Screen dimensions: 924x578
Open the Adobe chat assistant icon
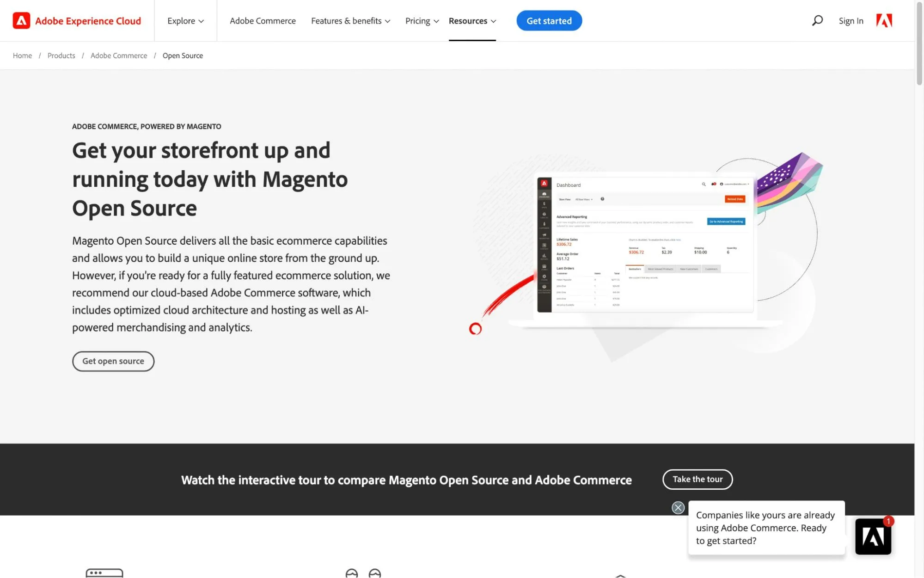[873, 536]
